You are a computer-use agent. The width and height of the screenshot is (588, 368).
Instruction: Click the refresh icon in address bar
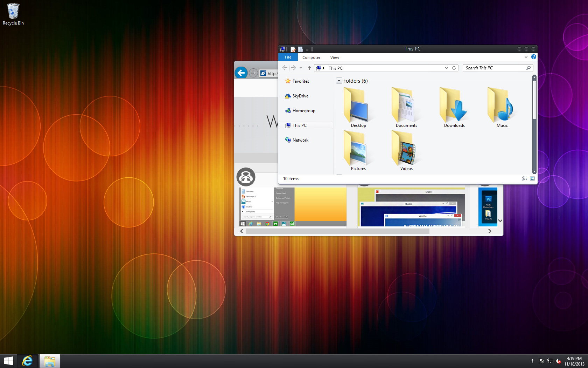point(454,68)
